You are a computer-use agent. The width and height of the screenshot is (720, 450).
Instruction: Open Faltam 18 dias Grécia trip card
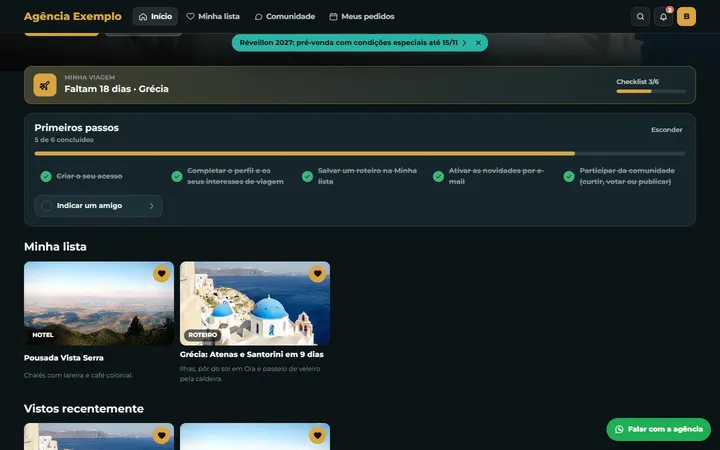(360, 85)
